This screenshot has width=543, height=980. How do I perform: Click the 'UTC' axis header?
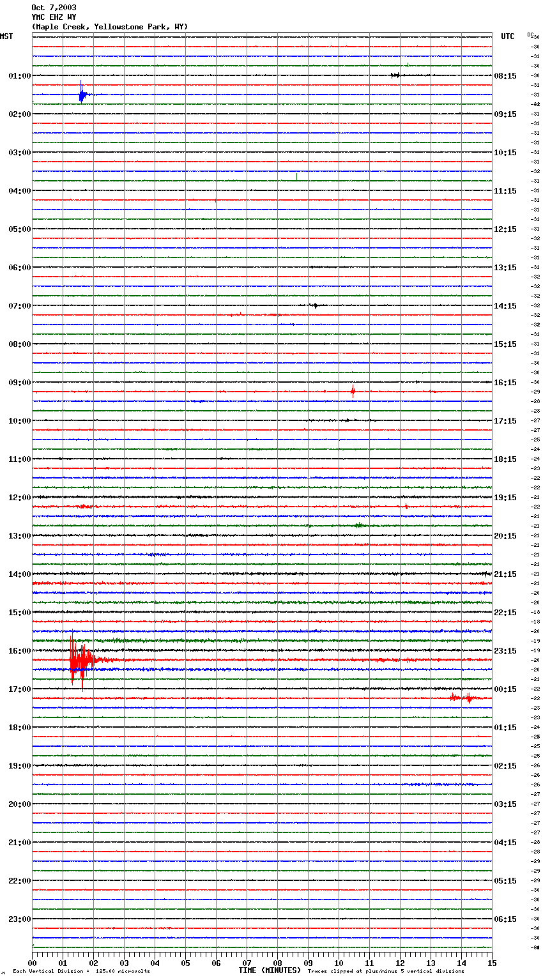click(x=508, y=36)
